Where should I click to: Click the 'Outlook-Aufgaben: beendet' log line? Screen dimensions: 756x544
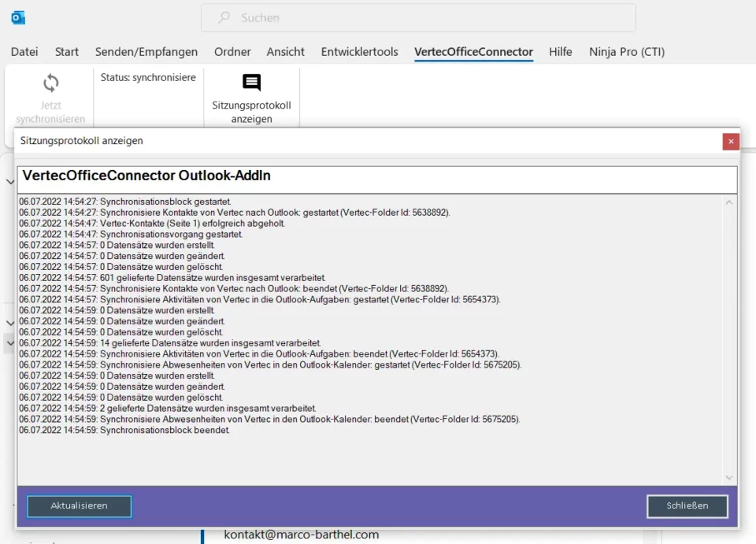259,354
